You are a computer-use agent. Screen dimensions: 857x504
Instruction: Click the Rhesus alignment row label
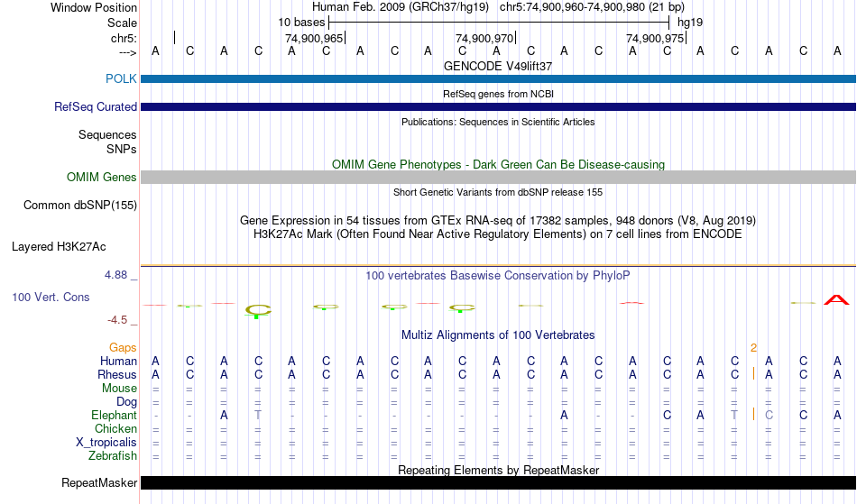tap(117, 374)
